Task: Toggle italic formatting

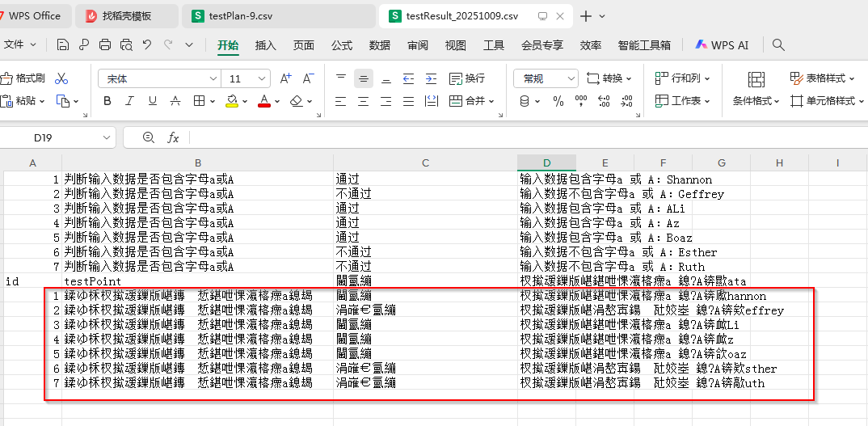Action: point(129,101)
